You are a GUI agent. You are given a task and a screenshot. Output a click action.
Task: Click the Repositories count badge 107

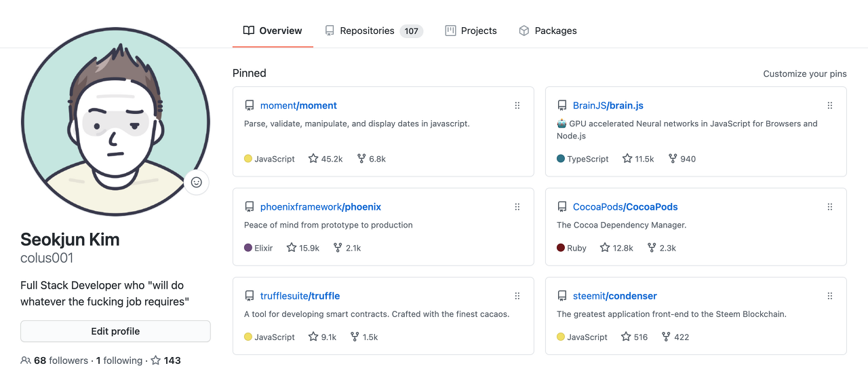(412, 31)
